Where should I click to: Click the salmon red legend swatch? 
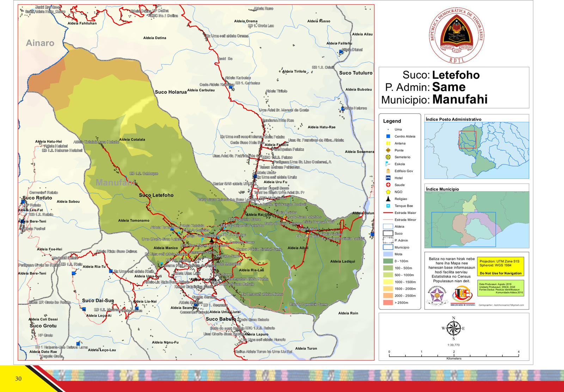click(x=388, y=303)
